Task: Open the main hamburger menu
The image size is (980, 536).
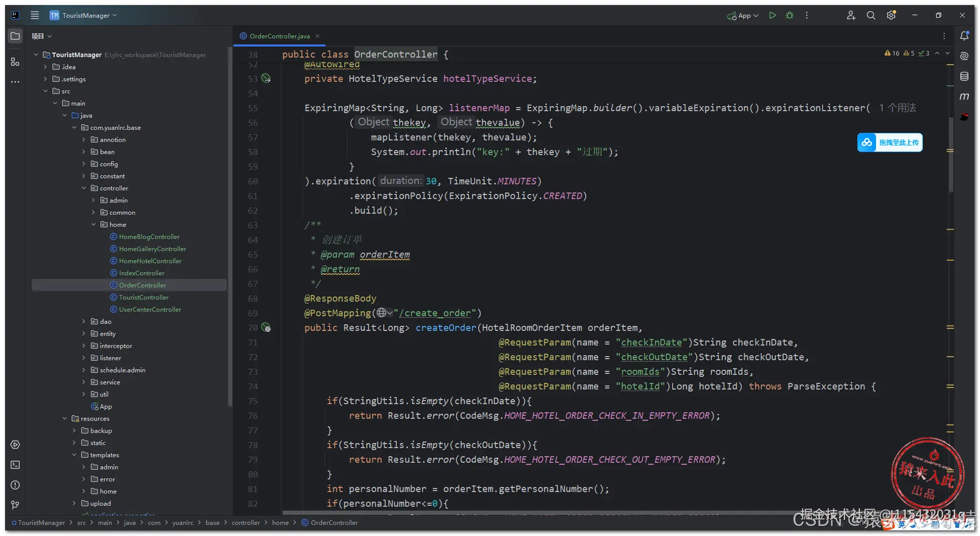Action: point(34,15)
